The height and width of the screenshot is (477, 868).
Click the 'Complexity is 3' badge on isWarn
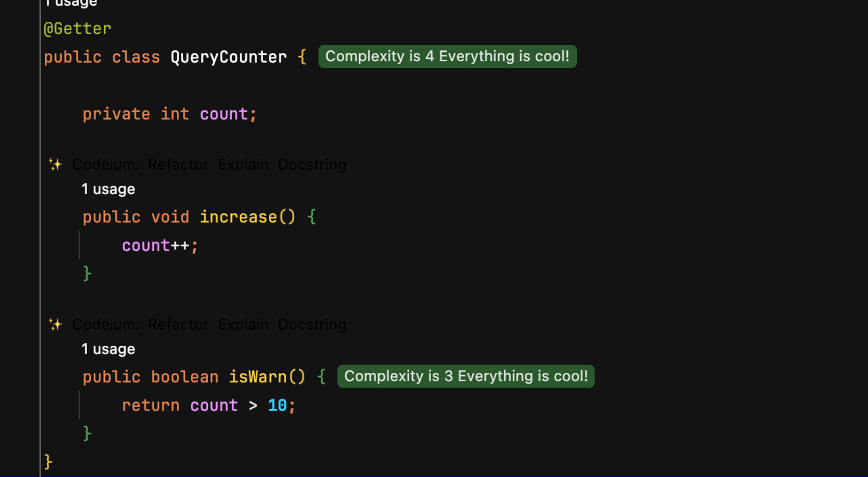(466, 376)
